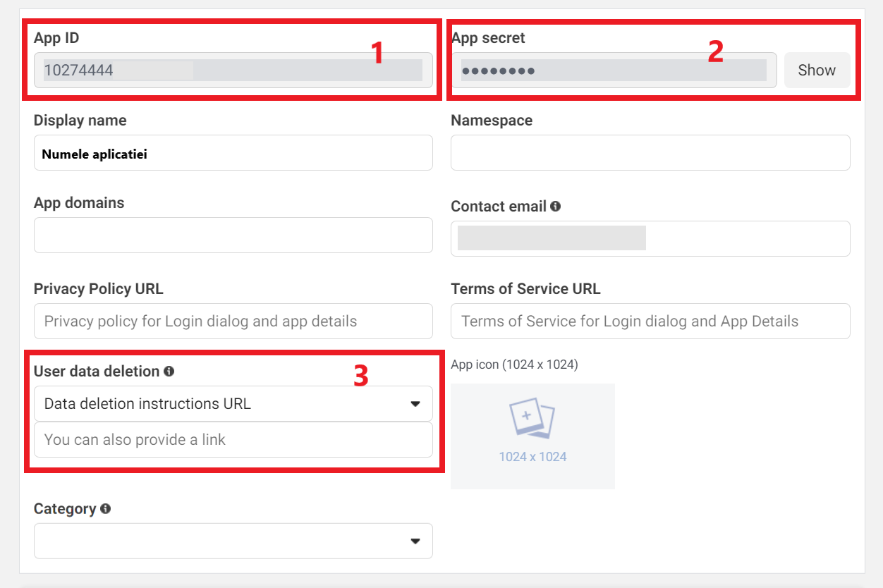The height and width of the screenshot is (588, 883).
Task: Focus the Privacy Policy URL field
Action: coord(233,321)
